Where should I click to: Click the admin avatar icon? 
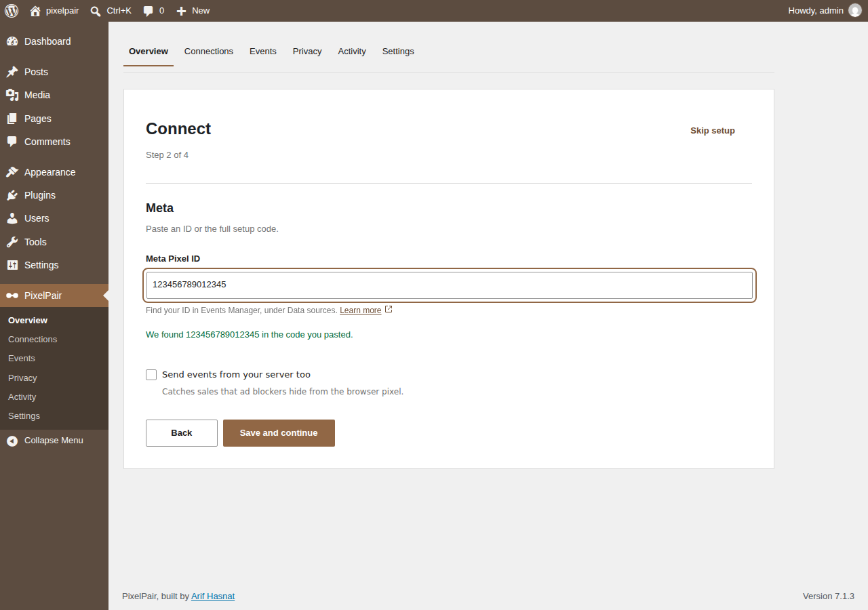pos(855,11)
